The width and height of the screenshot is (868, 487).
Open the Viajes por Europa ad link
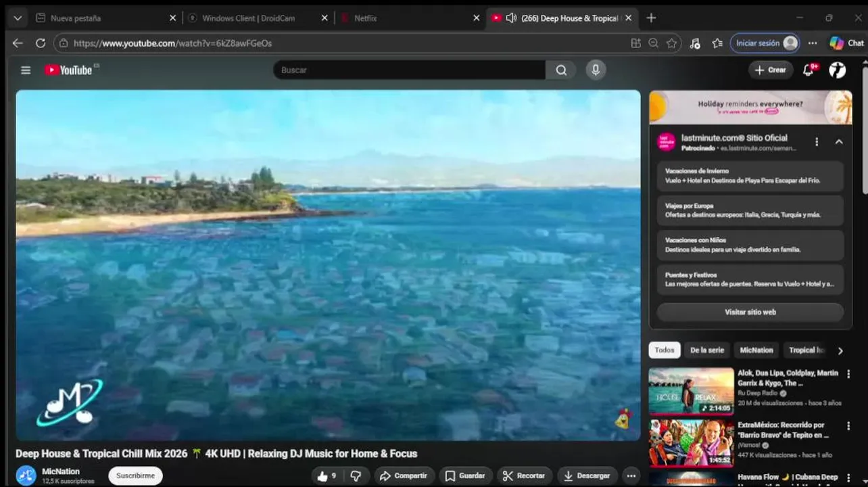point(750,210)
